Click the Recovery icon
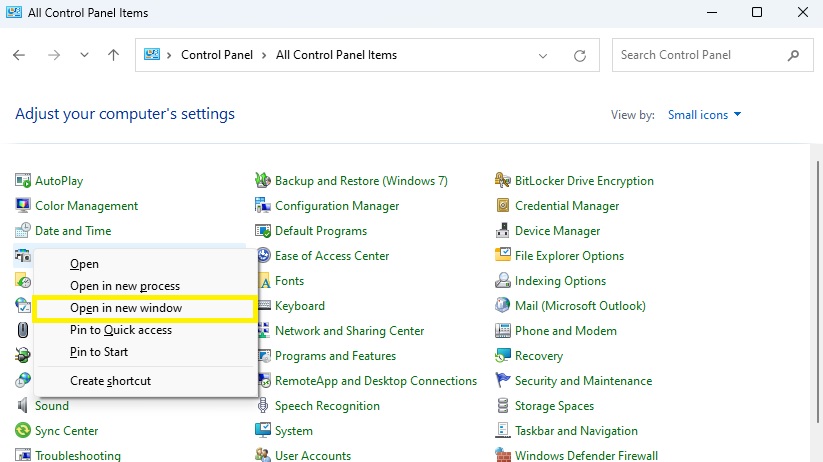 coord(502,355)
